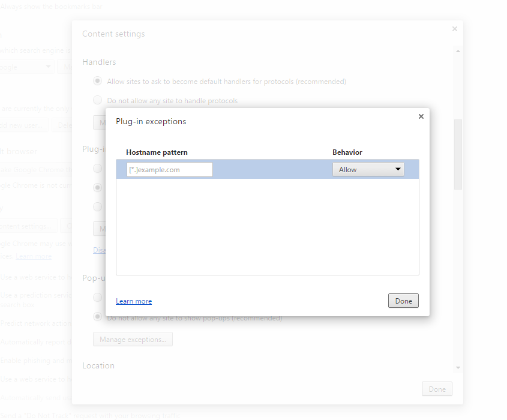This screenshot has width=507, height=420.
Task: Click Add new user button in background
Action: 24,125
